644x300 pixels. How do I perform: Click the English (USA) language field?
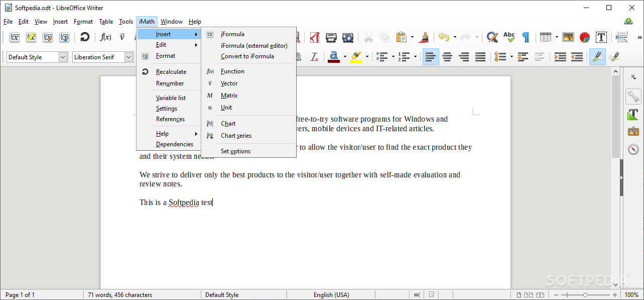(331, 295)
